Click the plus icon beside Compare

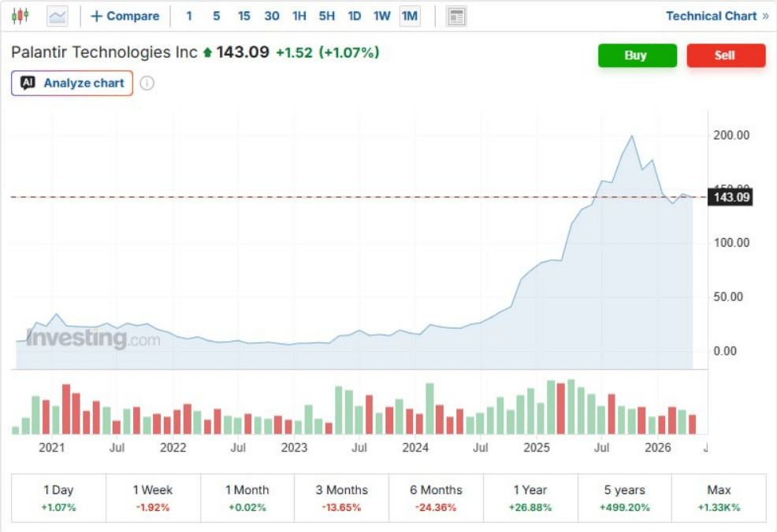point(95,16)
